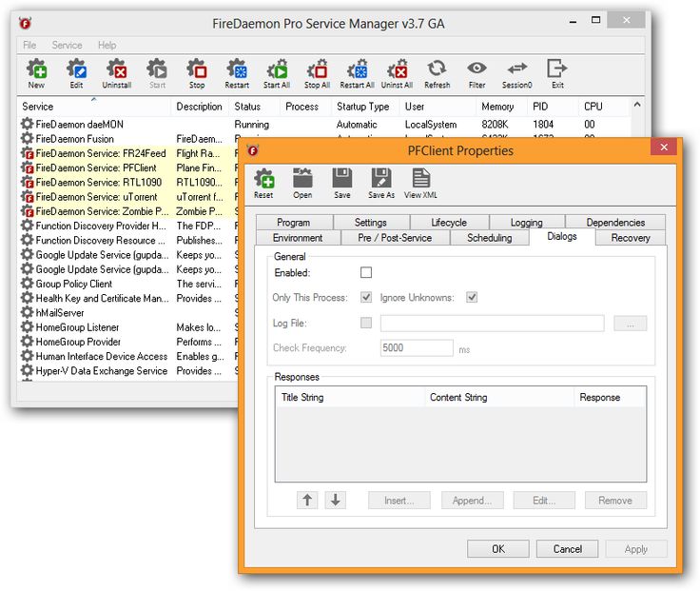The height and width of the screenshot is (591, 700).
Task: Open the Service menu
Action: point(67,45)
